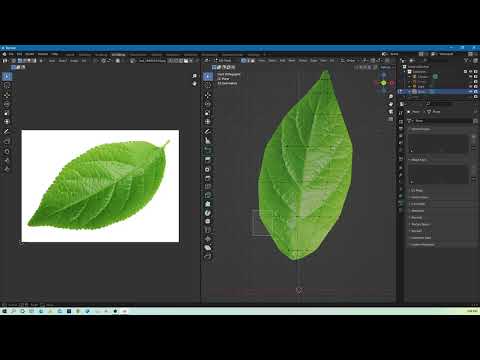Click the UV editor zoom view icon
The height and width of the screenshot is (360, 480).
tap(194, 76)
